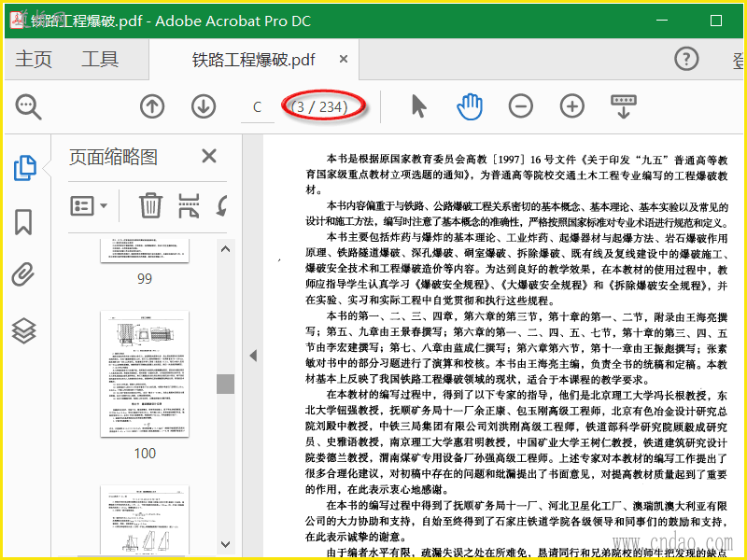Select the 铁路工程爆破.pdf document tab
Screen dimensions: 747x560
coord(253,60)
